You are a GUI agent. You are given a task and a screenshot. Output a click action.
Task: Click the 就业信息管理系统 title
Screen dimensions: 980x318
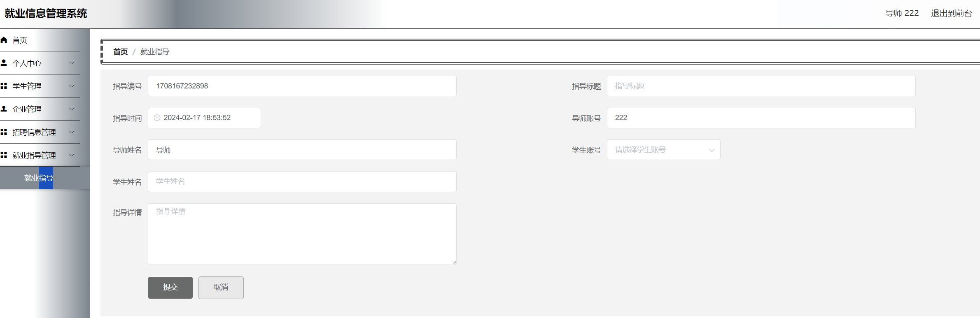tap(46, 14)
